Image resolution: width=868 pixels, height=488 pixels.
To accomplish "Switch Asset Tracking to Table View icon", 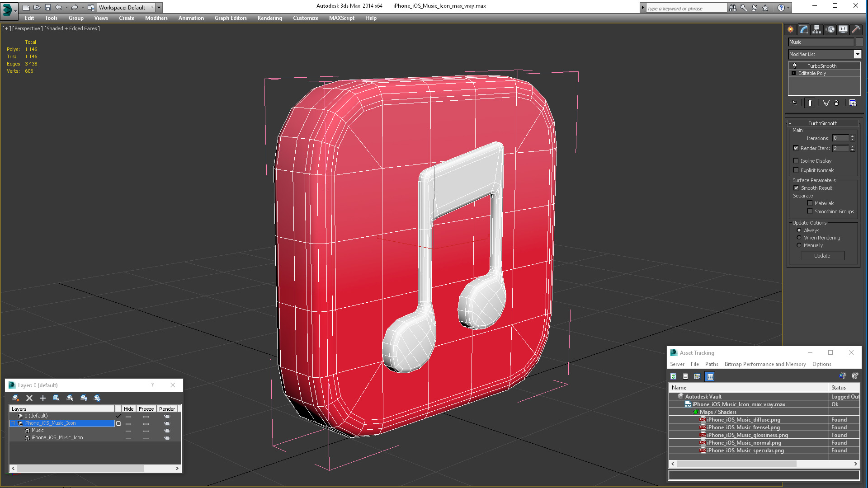I will pos(710,376).
